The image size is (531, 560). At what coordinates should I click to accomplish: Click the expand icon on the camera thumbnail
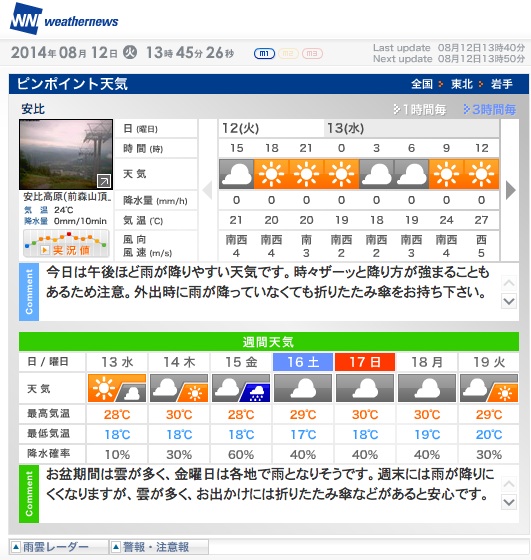[x=104, y=181]
